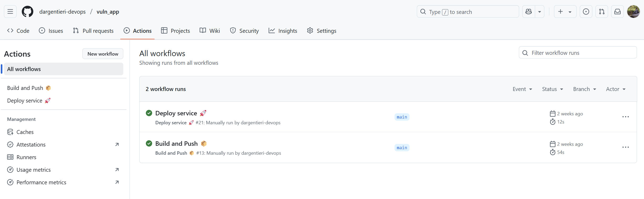This screenshot has height=199, width=644.
Task: Open the pull requests header icon
Action: point(602,12)
